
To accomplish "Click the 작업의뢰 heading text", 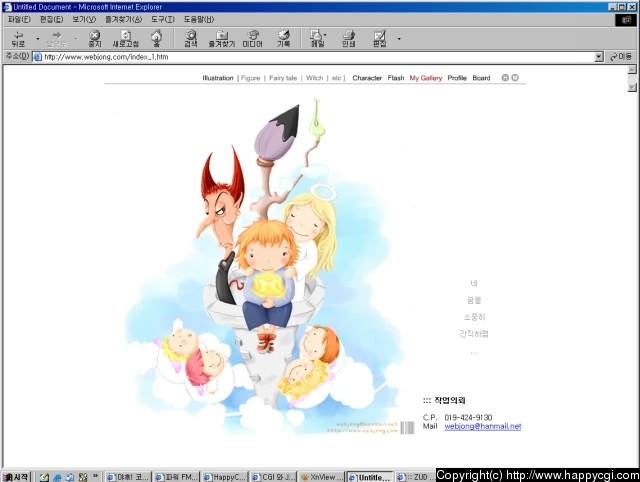I will (449, 400).
